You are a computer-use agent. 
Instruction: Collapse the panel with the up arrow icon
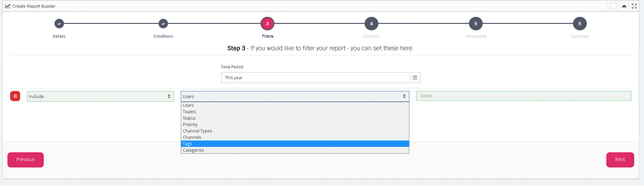tap(624, 6)
